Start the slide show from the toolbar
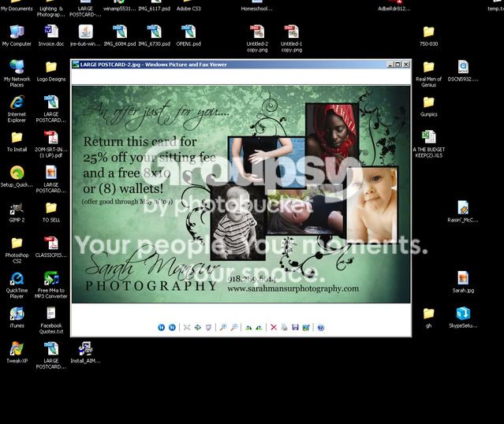504x424 pixels. point(208,327)
